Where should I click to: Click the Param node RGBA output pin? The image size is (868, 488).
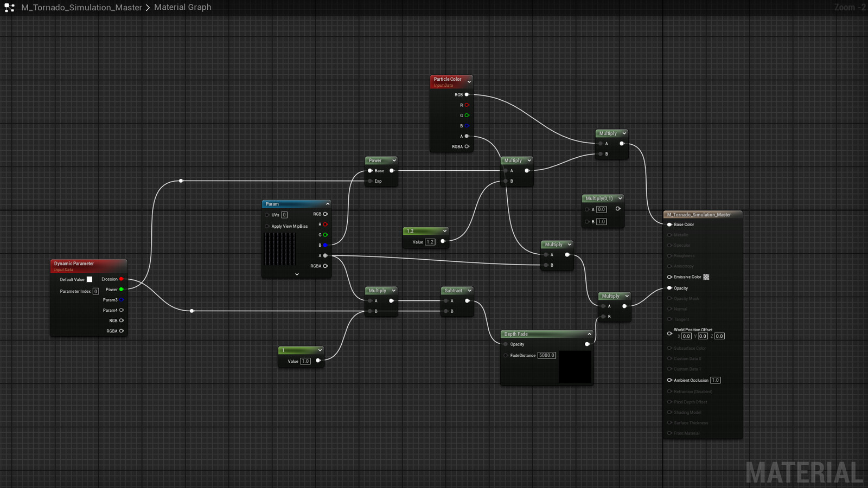325,266
